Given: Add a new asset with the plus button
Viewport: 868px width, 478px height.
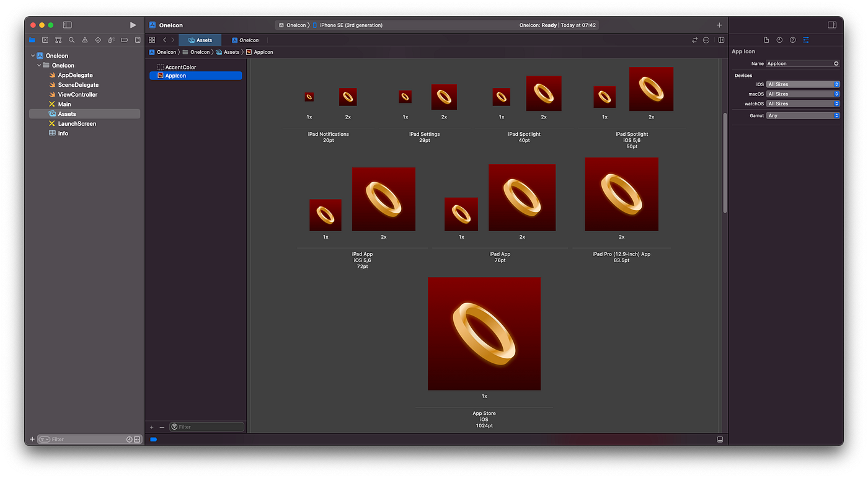Looking at the screenshot, I should [x=151, y=427].
